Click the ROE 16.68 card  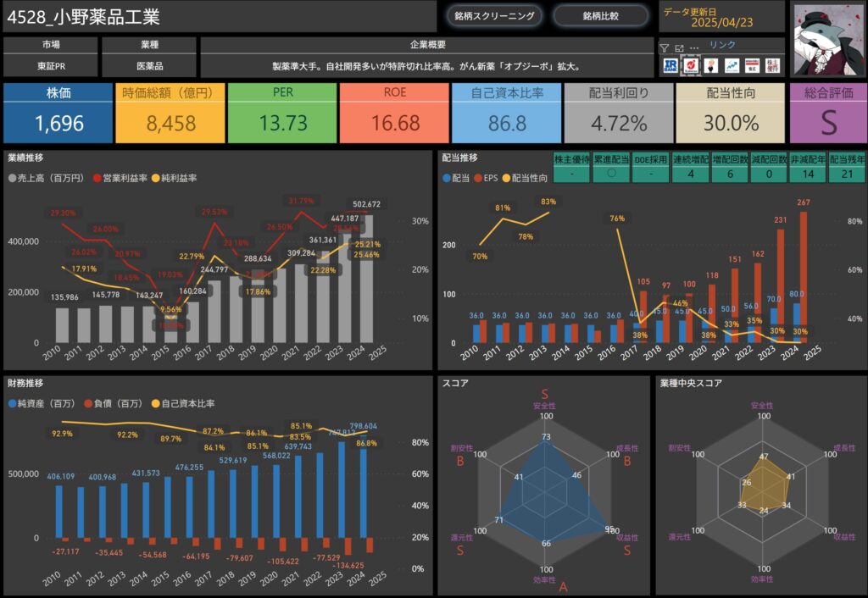tap(394, 113)
